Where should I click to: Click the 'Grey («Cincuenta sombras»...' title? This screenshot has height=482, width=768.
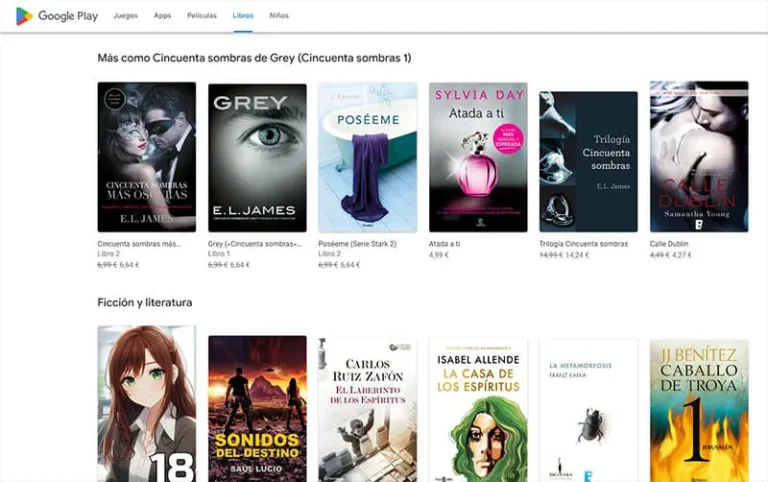(x=255, y=244)
